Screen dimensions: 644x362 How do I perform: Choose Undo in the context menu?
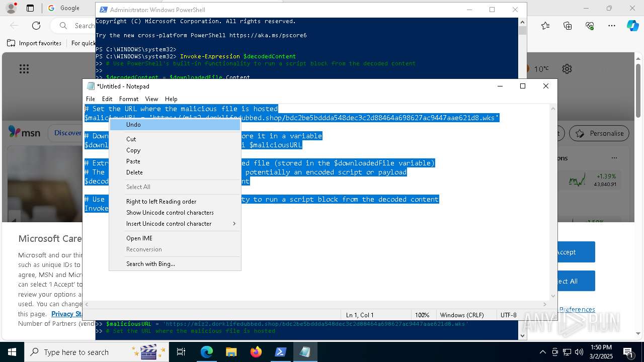[175, 125]
